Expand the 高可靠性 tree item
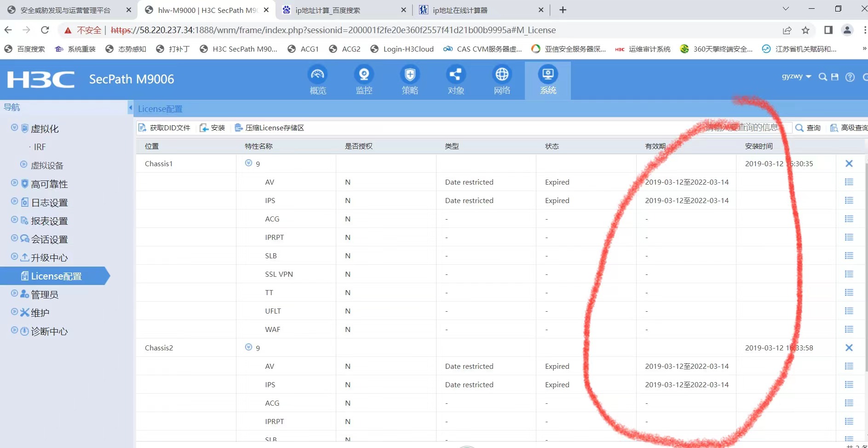This screenshot has height=448, width=868. click(x=15, y=183)
